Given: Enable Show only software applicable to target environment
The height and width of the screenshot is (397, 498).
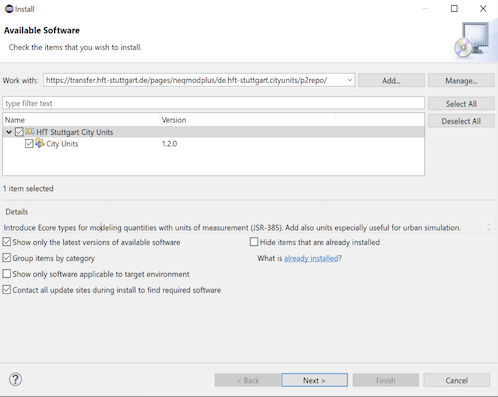Looking at the screenshot, I should pos(7,274).
